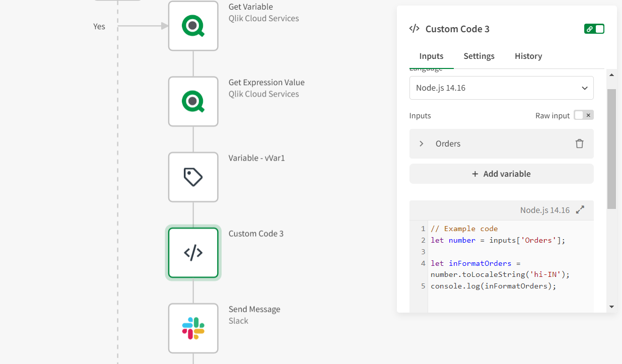The image size is (622, 364).
Task: Toggle the green link switch in panel header
Action: click(x=594, y=29)
